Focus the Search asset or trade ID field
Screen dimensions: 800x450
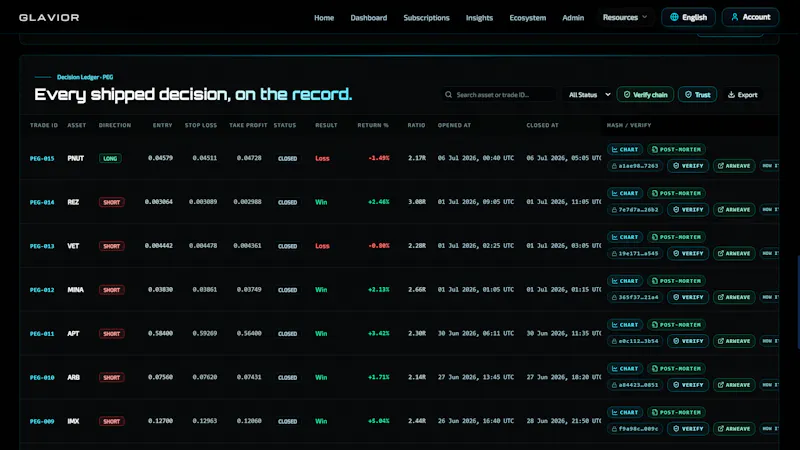click(x=499, y=95)
